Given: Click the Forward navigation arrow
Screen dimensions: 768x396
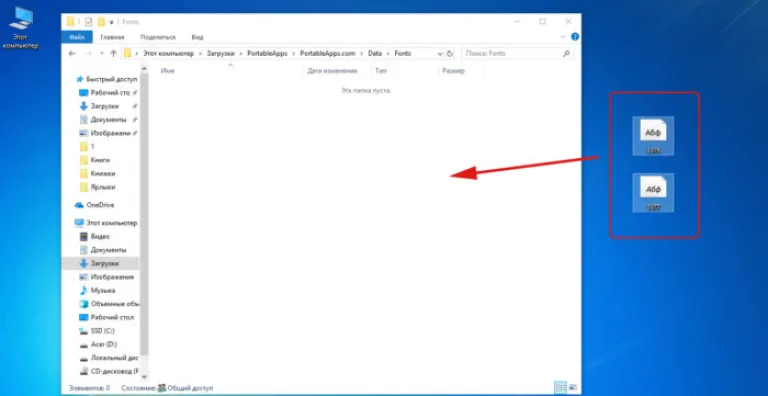Looking at the screenshot, I should tap(88, 53).
